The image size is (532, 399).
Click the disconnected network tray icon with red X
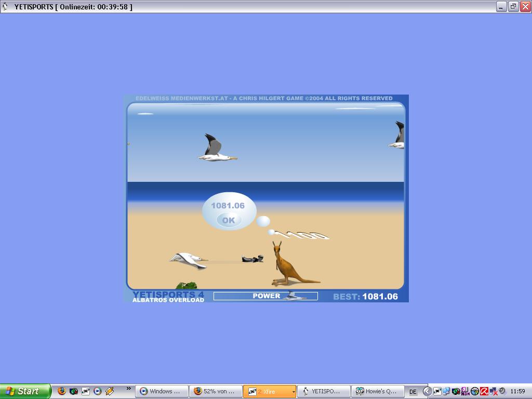click(493, 392)
